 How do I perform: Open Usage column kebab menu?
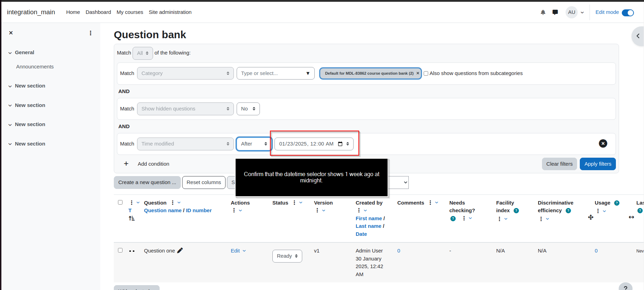(601, 211)
